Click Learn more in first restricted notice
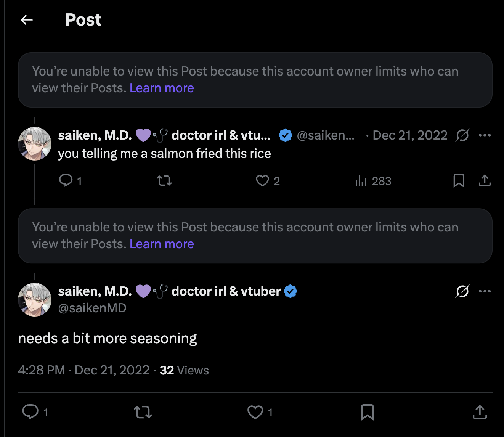 tap(162, 88)
